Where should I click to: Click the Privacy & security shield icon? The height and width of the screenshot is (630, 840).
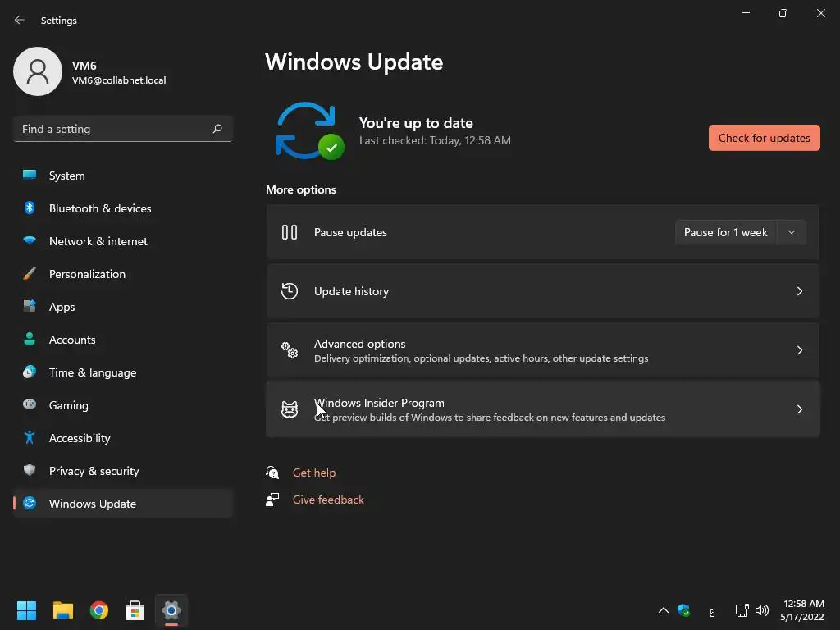click(x=30, y=470)
